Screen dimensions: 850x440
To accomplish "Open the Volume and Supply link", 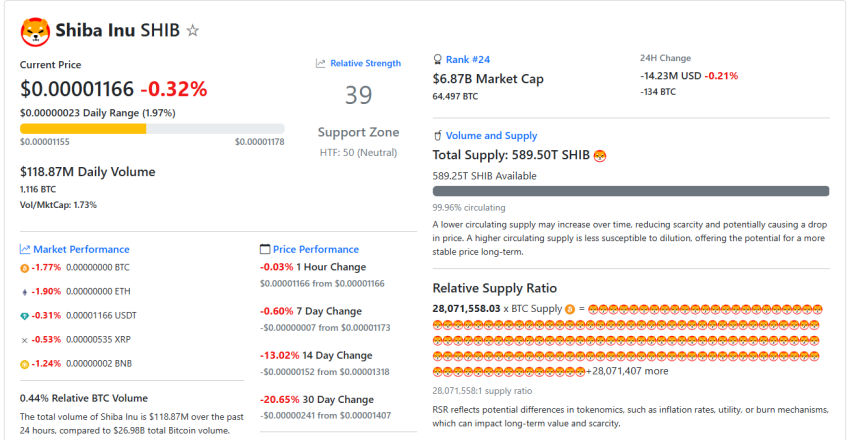I will tap(491, 136).
